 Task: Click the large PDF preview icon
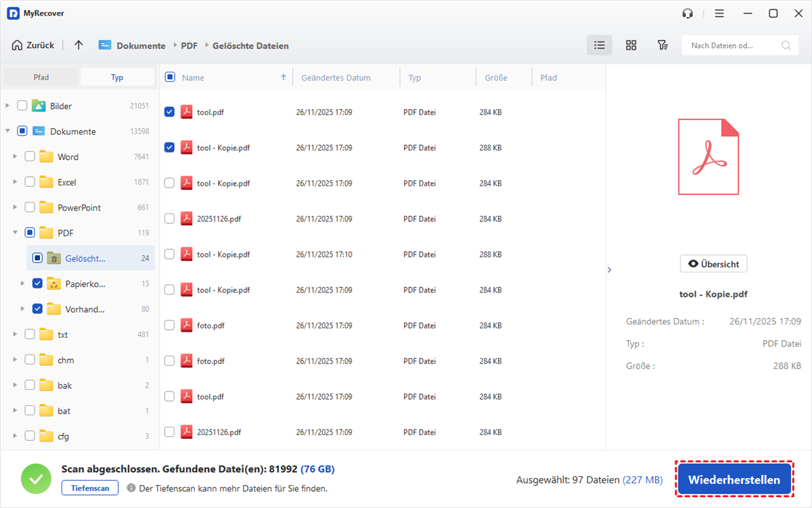coord(708,156)
